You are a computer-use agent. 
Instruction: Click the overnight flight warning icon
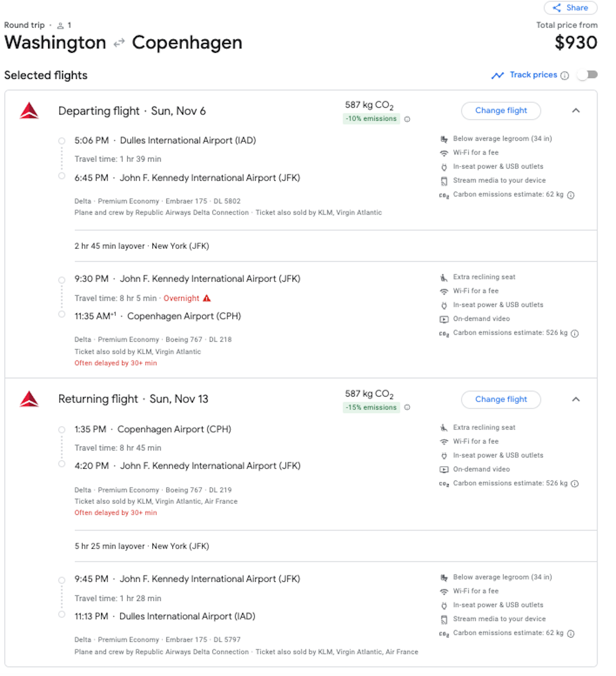(207, 298)
